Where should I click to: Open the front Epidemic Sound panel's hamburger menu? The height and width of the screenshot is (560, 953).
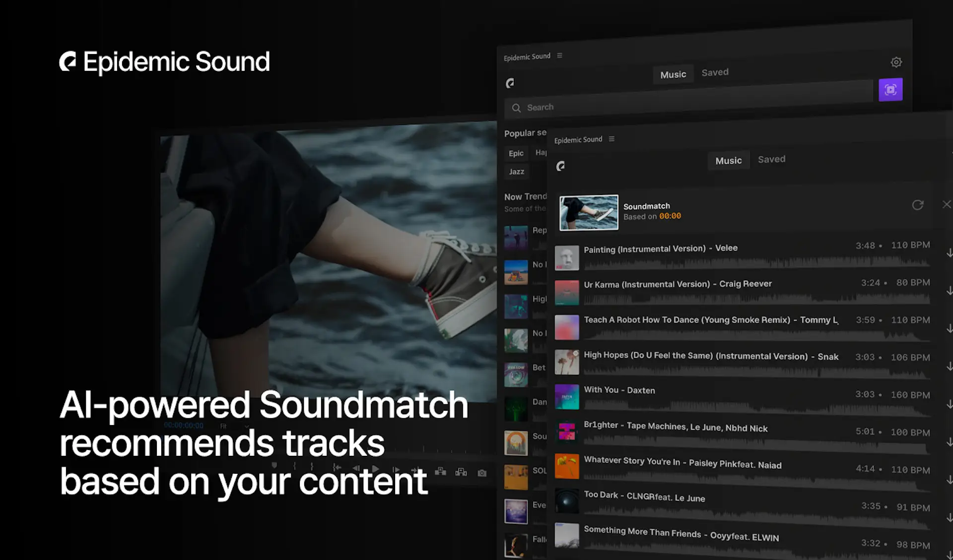tap(612, 139)
